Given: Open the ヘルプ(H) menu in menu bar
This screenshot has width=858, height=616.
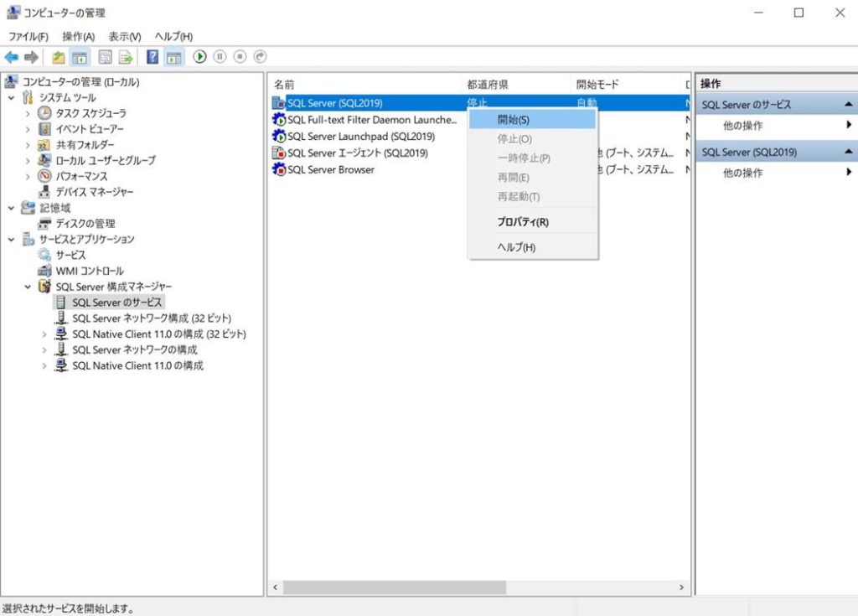Looking at the screenshot, I should (x=173, y=37).
